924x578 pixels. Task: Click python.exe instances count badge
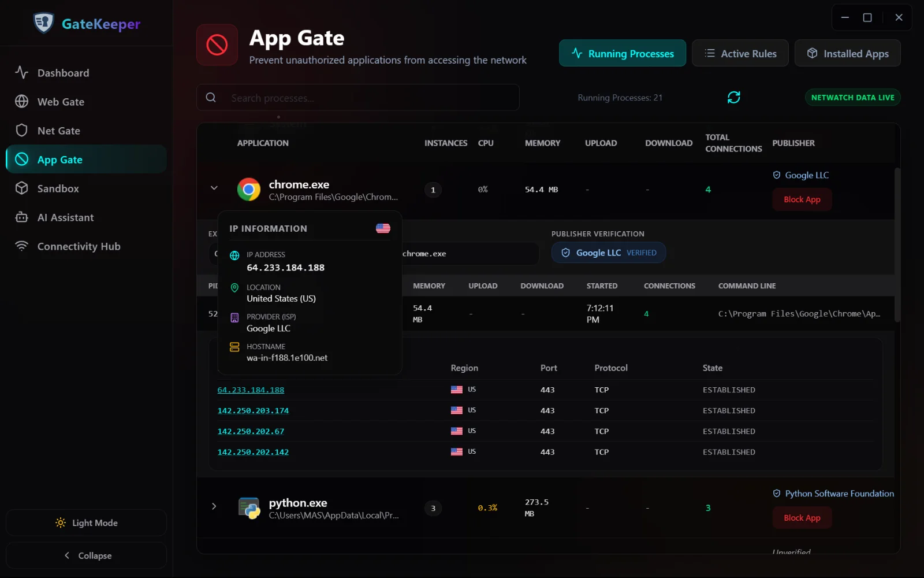433,508
